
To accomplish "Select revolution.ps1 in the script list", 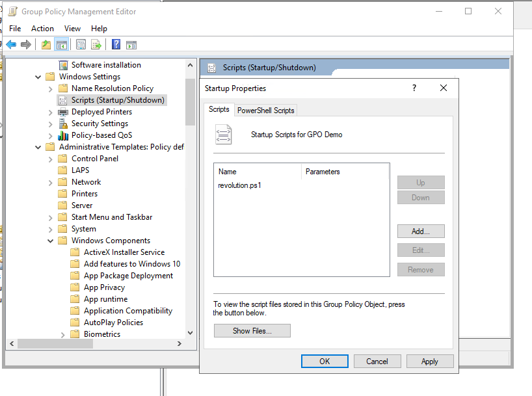I will pyautogui.click(x=239, y=185).
